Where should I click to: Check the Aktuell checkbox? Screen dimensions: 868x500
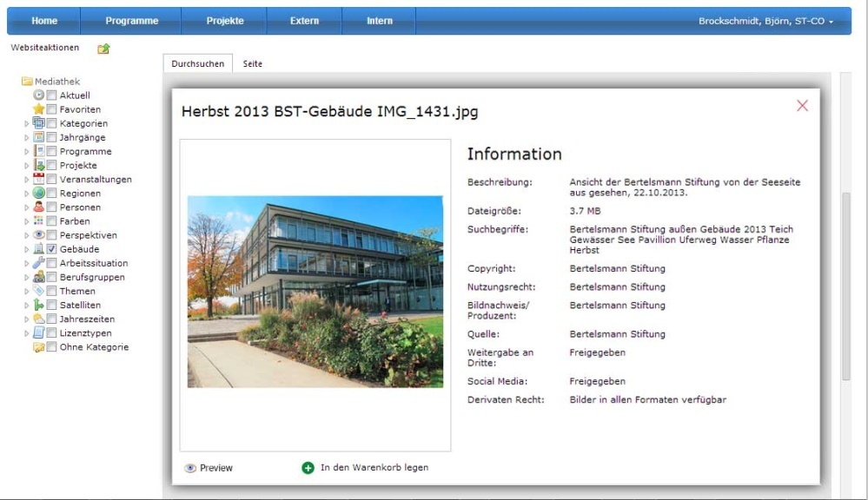[51, 95]
